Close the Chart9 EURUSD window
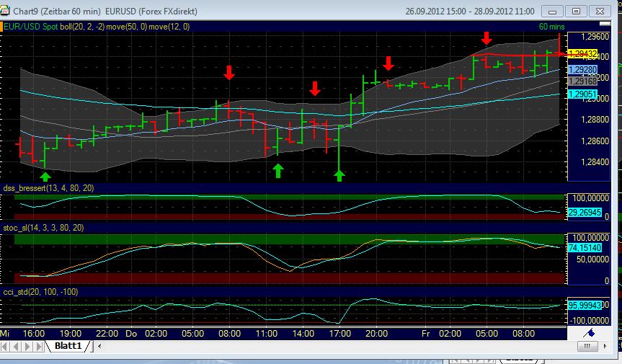This screenshot has width=622, height=364. pyautogui.click(x=600, y=12)
